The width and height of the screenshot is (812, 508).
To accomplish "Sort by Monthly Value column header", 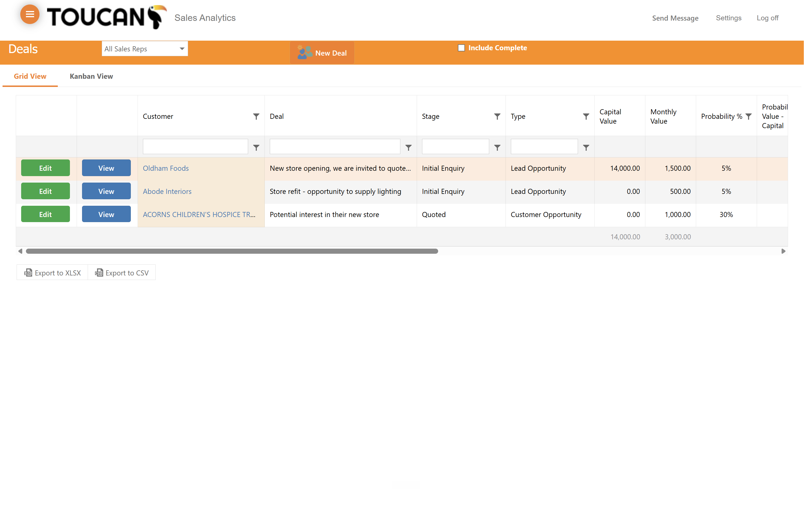I will pos(670,116).
